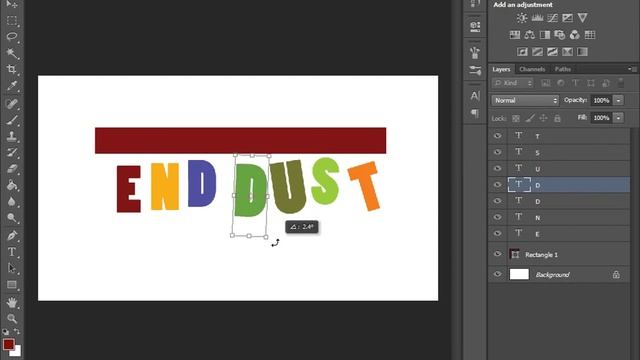The image size is (640, 360).
Task: Select the Rectangle shape tool
Action: (x=11, y=284)
